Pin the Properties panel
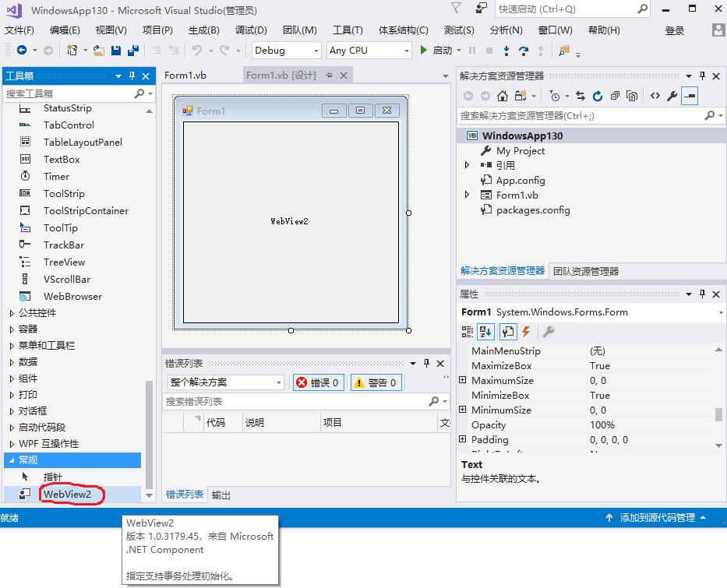Screen dimensions: 727x588 click(702, 294)
